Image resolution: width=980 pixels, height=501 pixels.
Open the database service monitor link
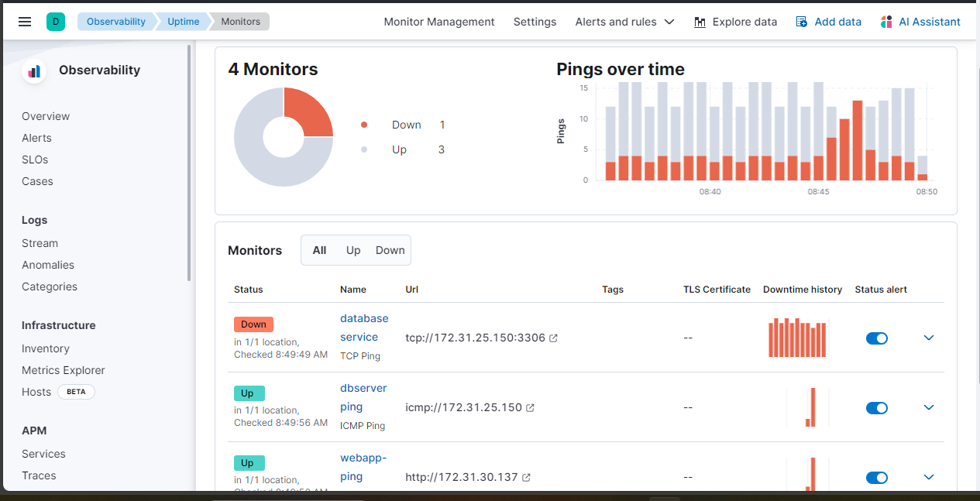point(364,328)
